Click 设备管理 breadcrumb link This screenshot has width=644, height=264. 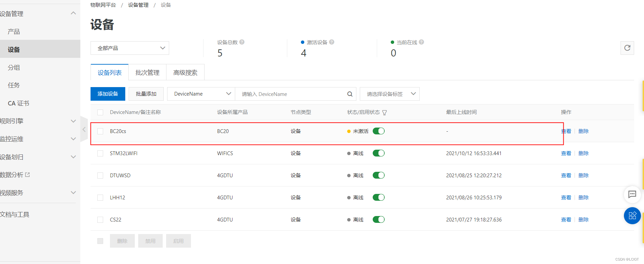coord(138,5)
